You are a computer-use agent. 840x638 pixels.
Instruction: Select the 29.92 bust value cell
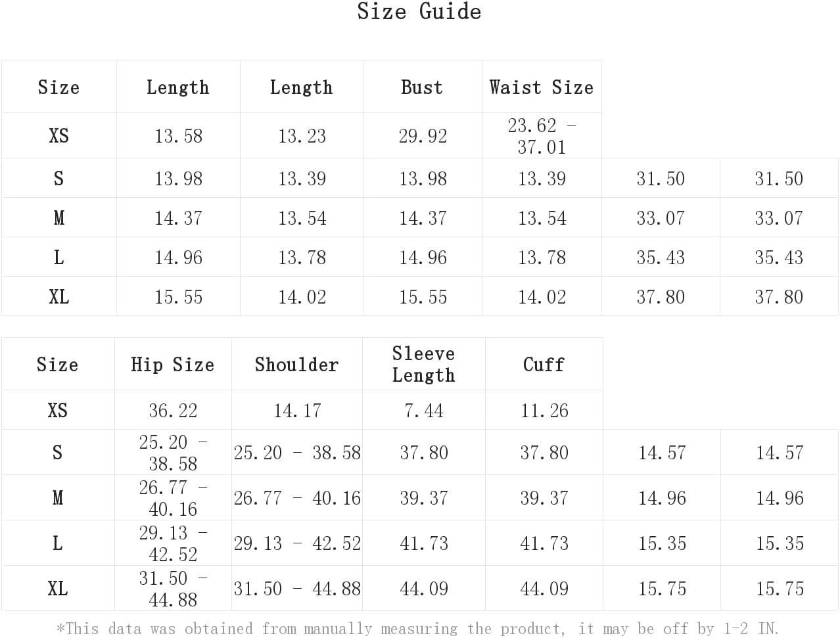click(x=423, y=135)
